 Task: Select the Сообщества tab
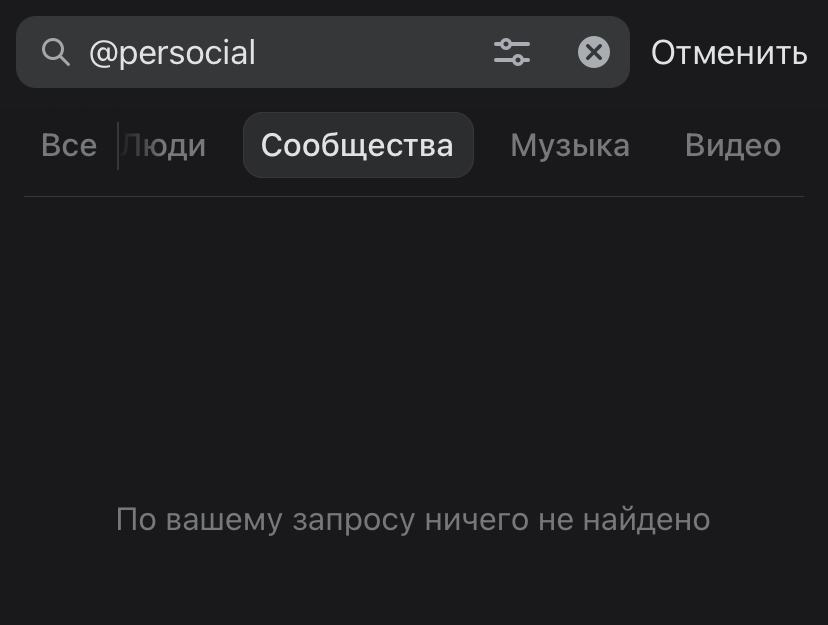358,145
